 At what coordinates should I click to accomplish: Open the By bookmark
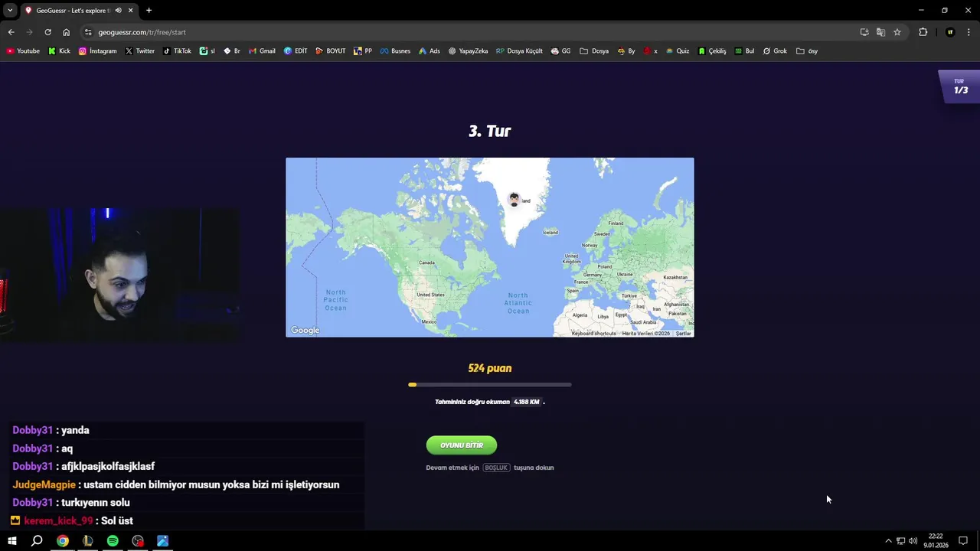626,51
